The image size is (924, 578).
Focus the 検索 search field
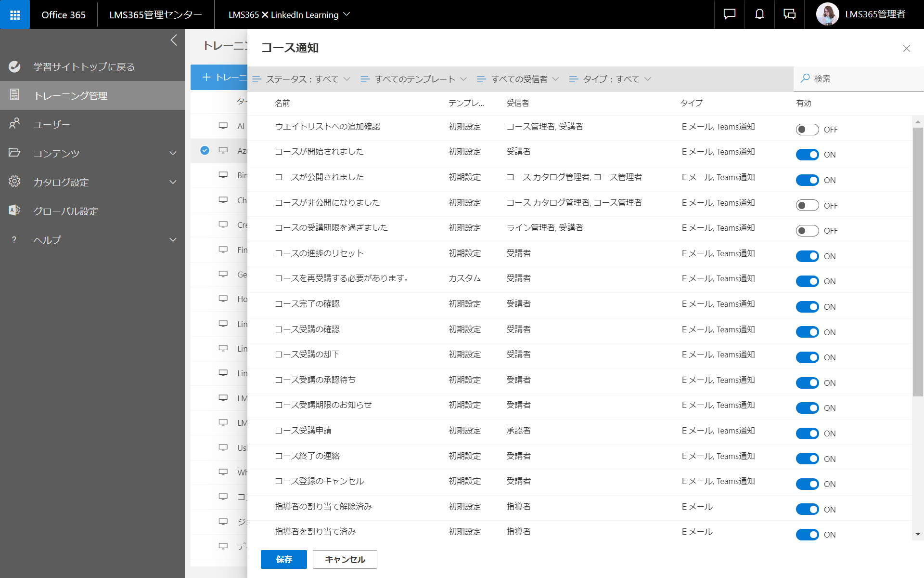coord(859,79)
